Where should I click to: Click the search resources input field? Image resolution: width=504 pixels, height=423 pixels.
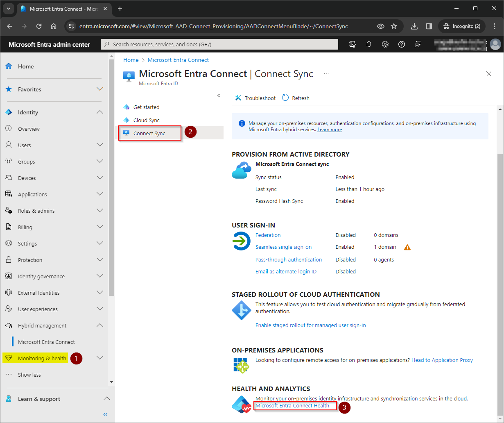click(219, 44)
